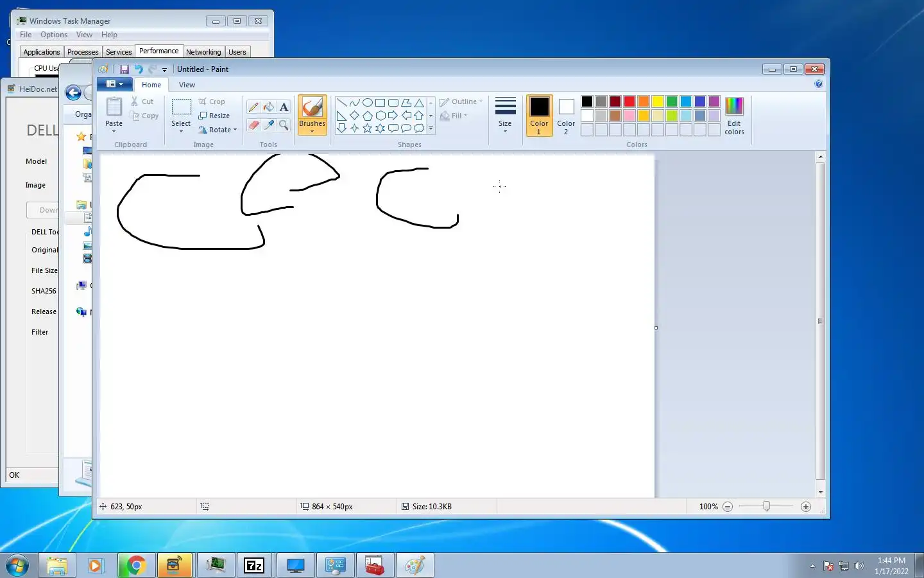Click the Copy button
The height and width of the screenshot is (578, 924).
pos(144,116)
